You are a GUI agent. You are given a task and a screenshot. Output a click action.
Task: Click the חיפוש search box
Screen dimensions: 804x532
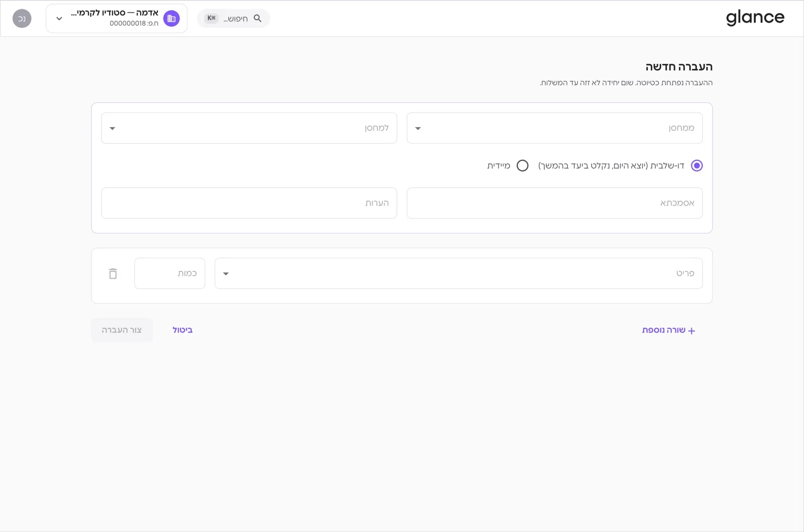point(234,19)
